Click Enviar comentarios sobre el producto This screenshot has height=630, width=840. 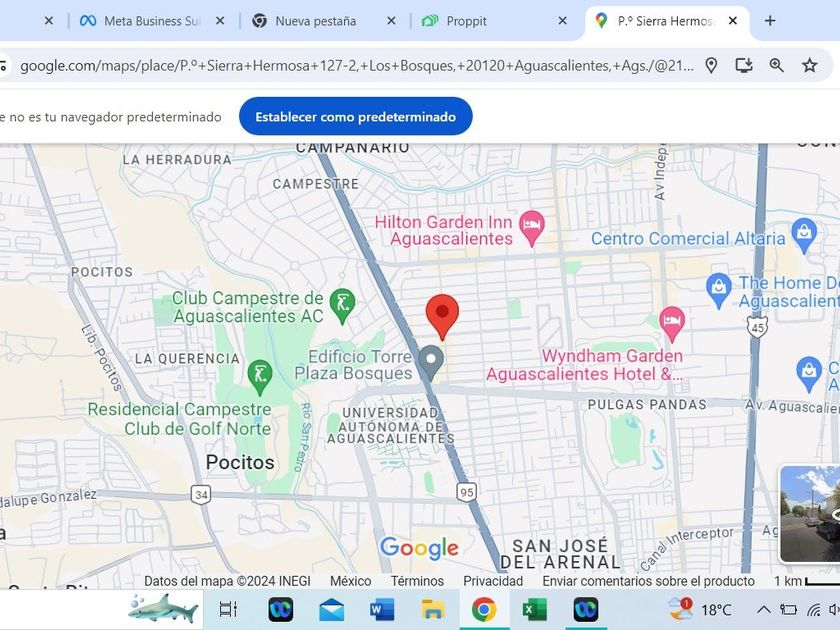pos(648,581)
